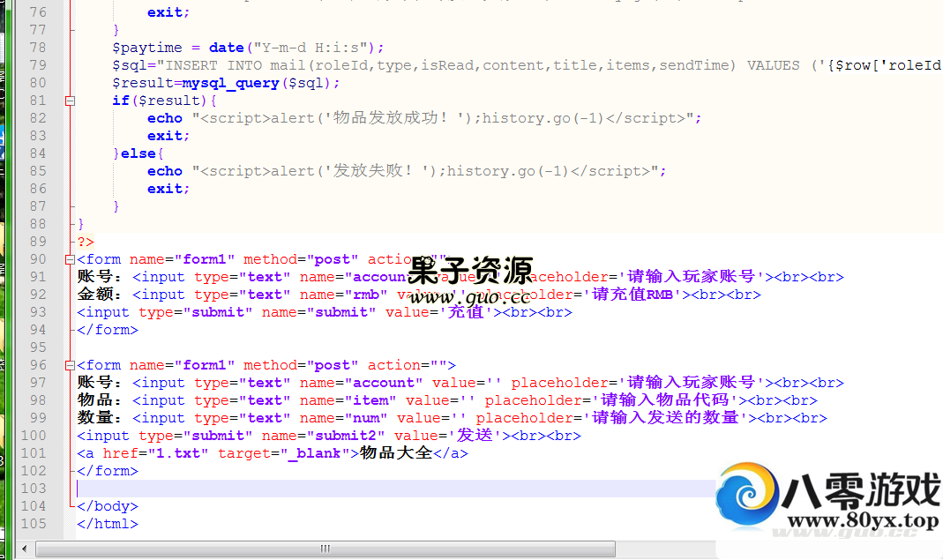Click the 80yx swirl logo icon
The width and height of the screenshot is (943, 560).
(x=748, y=500)
